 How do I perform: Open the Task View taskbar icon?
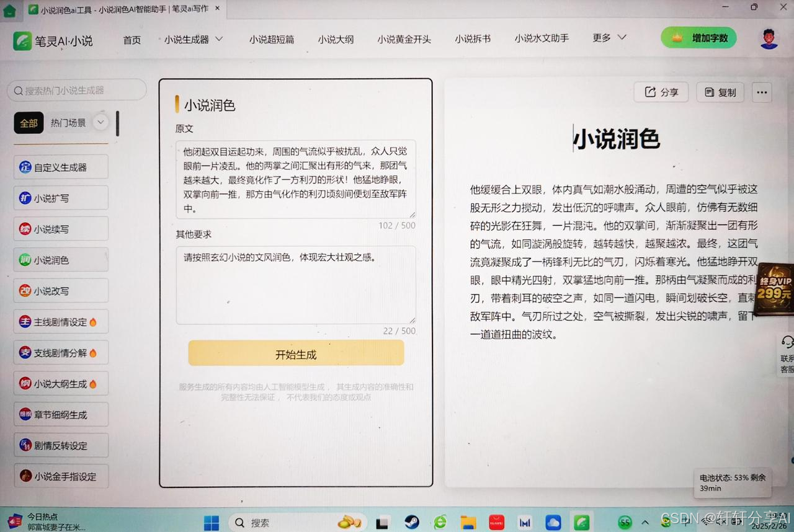pyautogui.click(x=383, y=522)
